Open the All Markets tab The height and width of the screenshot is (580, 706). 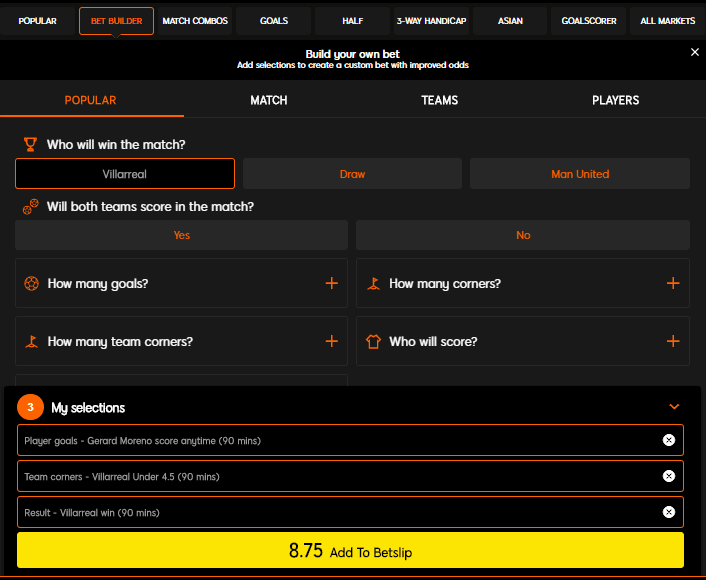(668, 21)
